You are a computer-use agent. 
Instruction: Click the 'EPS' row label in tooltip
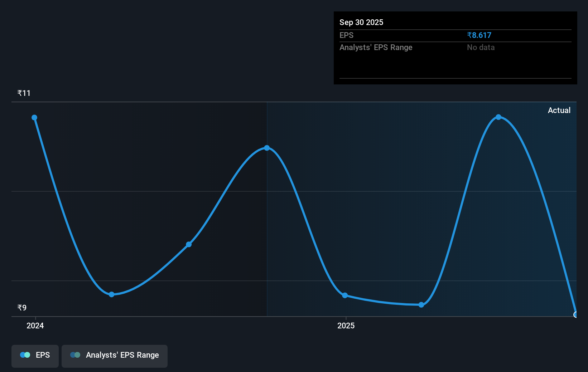346,35
